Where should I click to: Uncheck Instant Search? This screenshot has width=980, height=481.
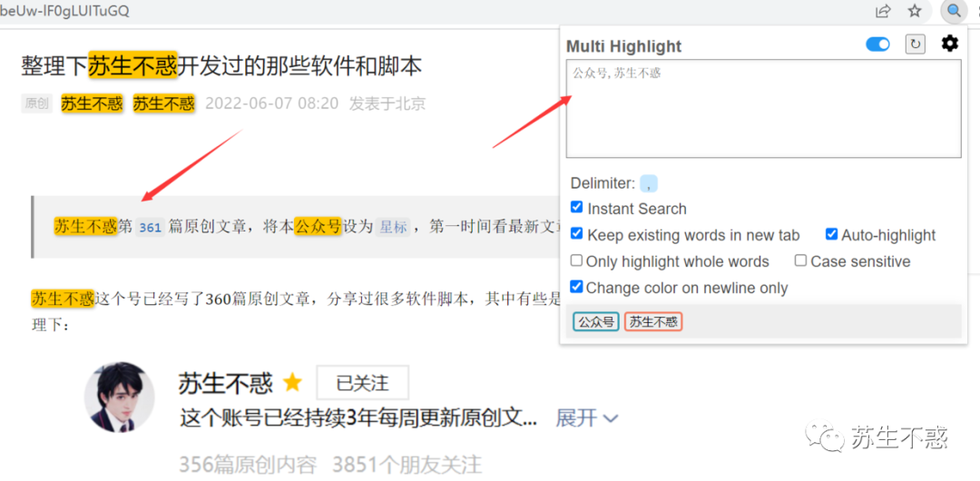pos(577,207)
